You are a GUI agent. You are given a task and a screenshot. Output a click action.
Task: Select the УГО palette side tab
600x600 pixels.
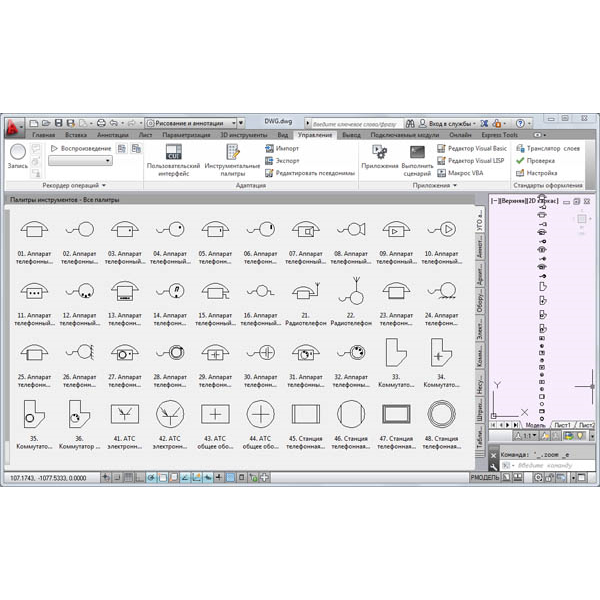coord(479,220)
